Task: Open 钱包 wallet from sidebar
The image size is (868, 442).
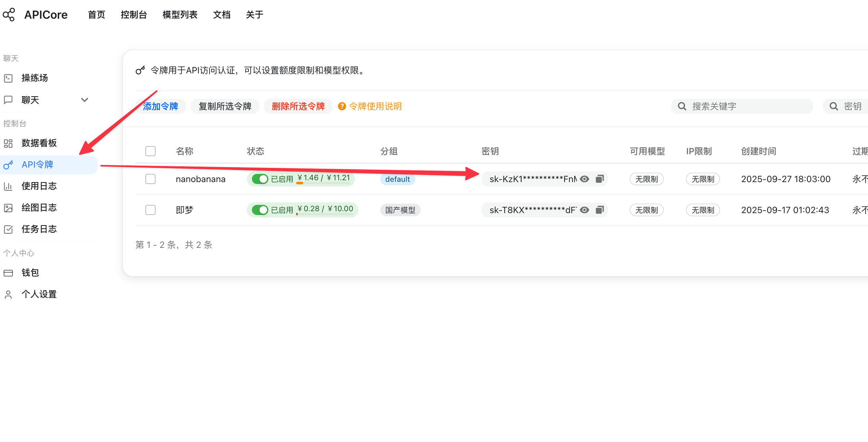Action: [30, 273]
